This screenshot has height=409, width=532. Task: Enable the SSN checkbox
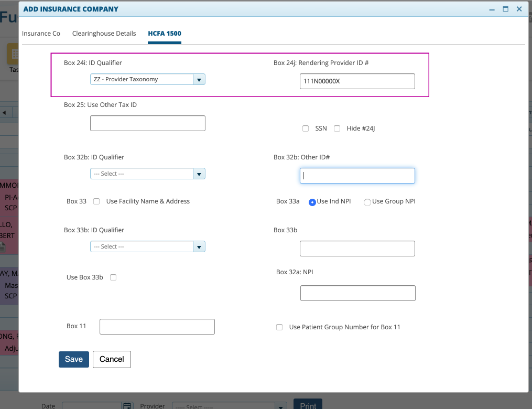click(306, 128)
